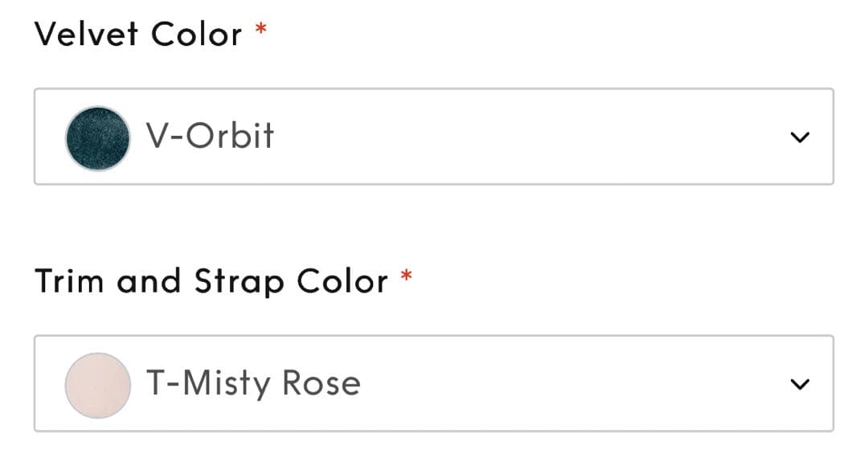The height and width of the screenshot is (474, 868).
Task: Click the red asterisk after Trim and Strap Color
Action: (407, 276)
